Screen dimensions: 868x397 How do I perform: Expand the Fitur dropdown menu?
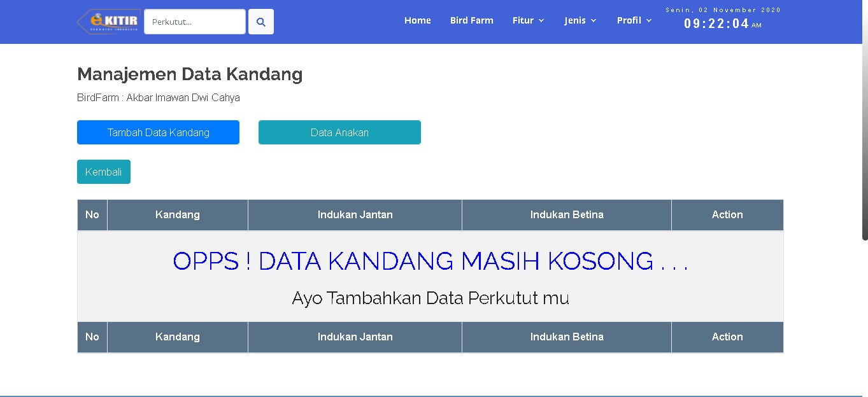pyautogui.click(x=528, y=20)
